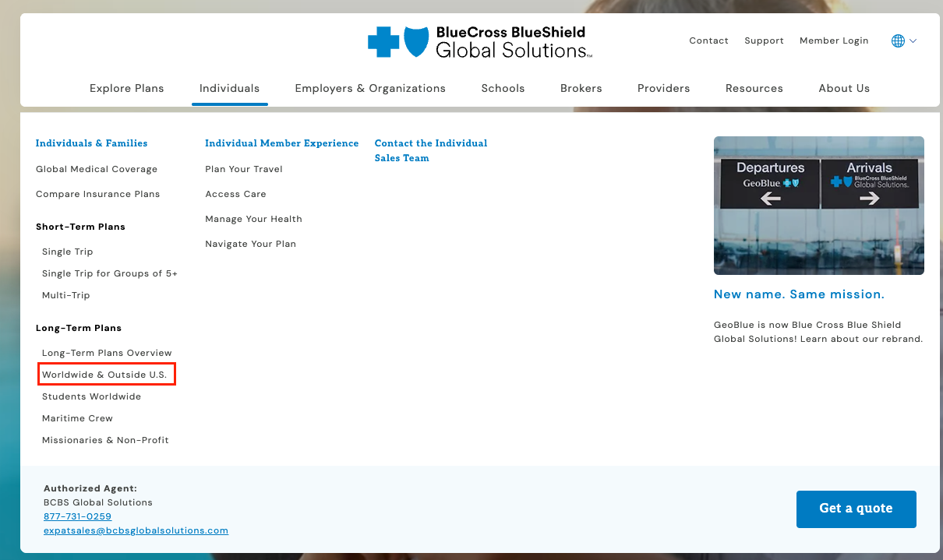Select Global Medical Coverage
This screenshot has width=943, height=560.
pos(97,169)
